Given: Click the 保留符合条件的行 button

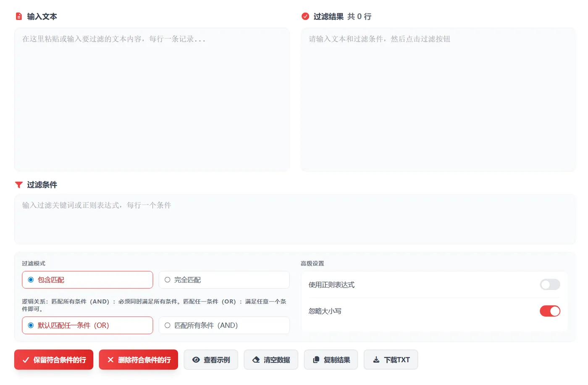Looking at the screenshot, I should [53, 359].
